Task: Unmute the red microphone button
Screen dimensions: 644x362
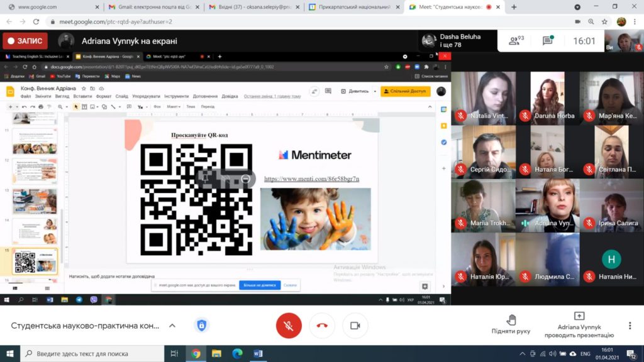Action: pyautogui.click(x=289, y=326)
